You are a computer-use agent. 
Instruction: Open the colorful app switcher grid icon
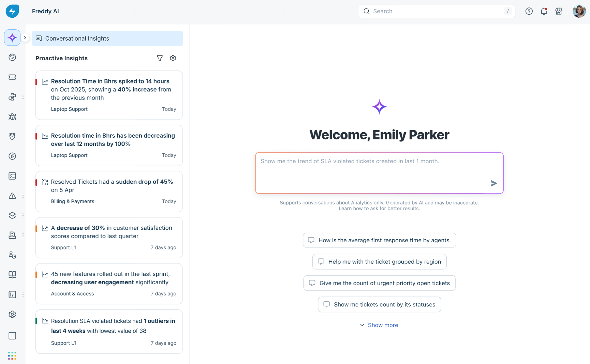(x=12, y=356)
